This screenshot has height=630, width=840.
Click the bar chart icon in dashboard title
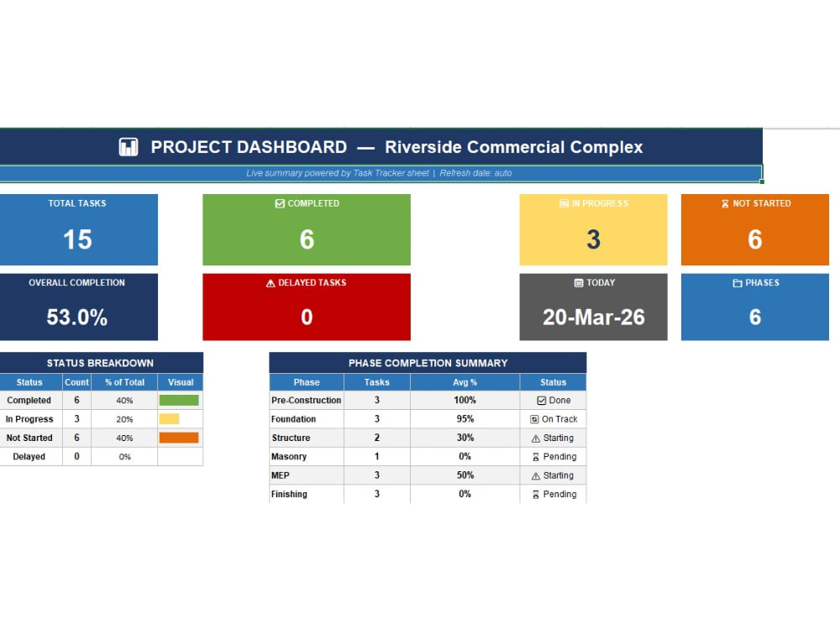(x=128, y=147)
